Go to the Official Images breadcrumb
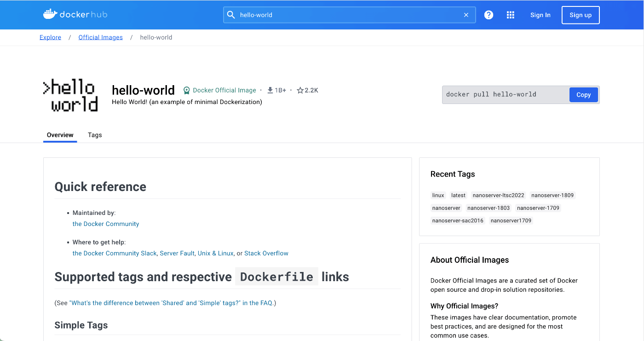The width and height of the screenshot is (644, 341). pyautogui.click(x=100, y=37)
